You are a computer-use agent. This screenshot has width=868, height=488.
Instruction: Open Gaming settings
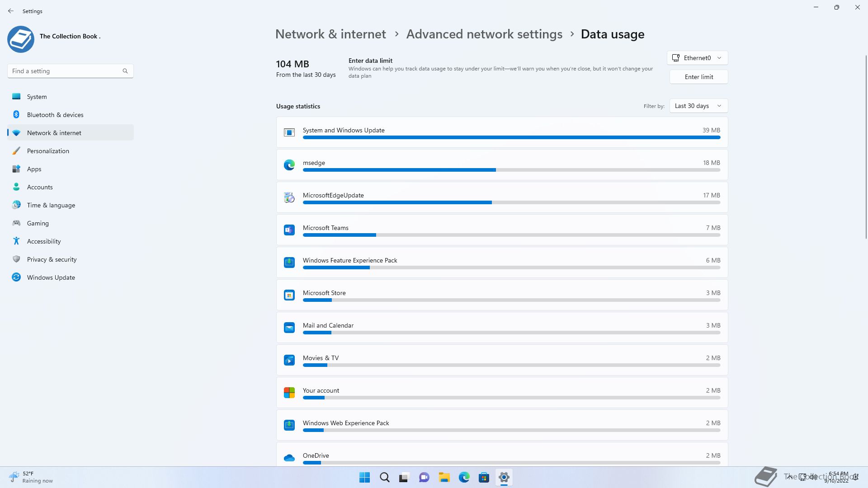point(71,223)
